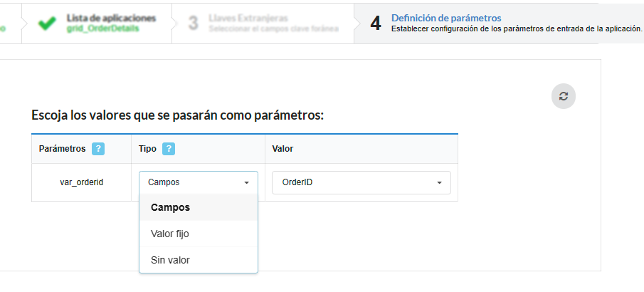Image resolution: width=644 pixels, height=292 pixels.
Task: Click the Tipo column header text
Action: [x=147, y=149]
